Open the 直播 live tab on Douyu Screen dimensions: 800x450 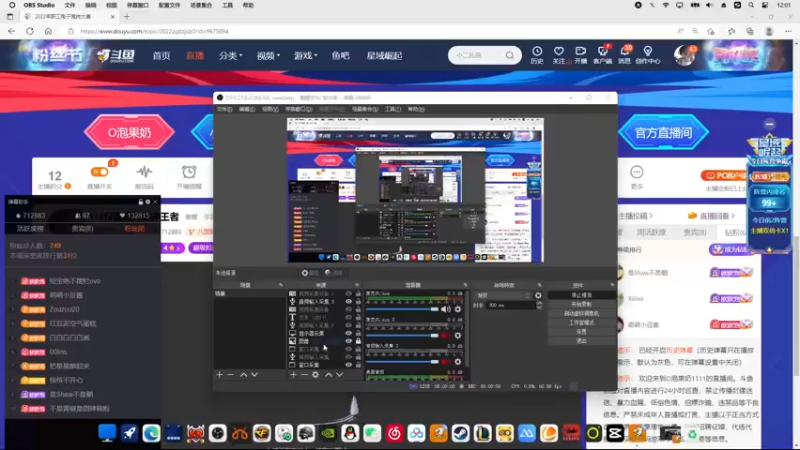(x=195, y=55)
